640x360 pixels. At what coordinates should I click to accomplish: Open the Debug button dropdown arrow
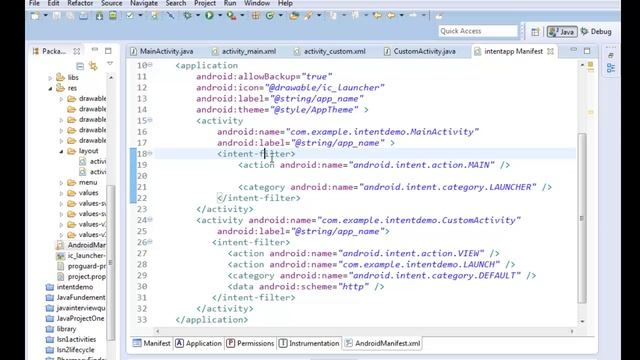click(198, 16)
